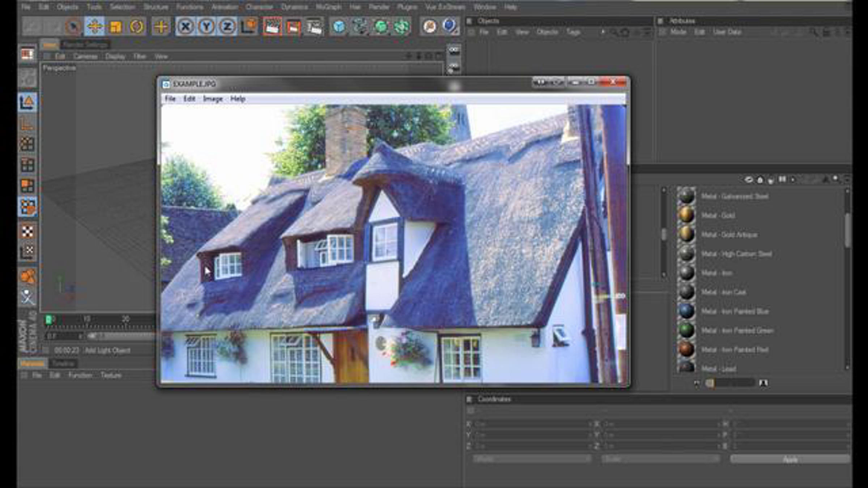Click Render to Picture Viewer icon
Screen dimensions: 868x488
point(293,26)
